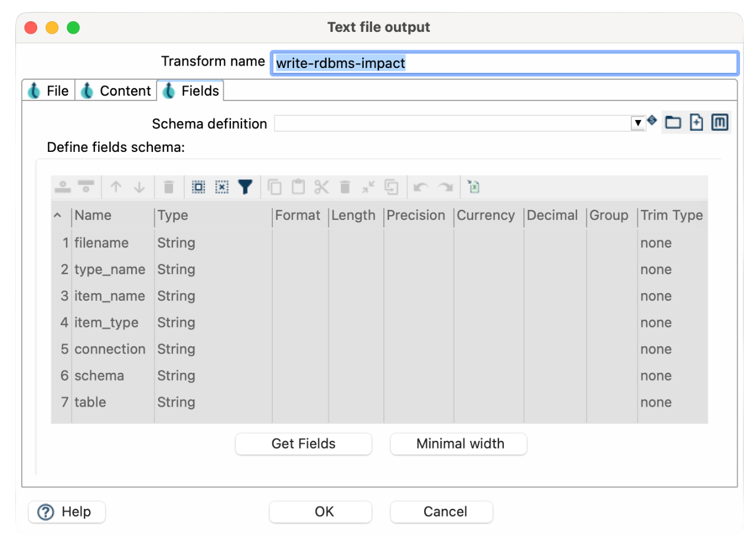The height and width of the screenshot is (549, 756).
Task: Click the Type cell for the filename row
Action: 211,243
